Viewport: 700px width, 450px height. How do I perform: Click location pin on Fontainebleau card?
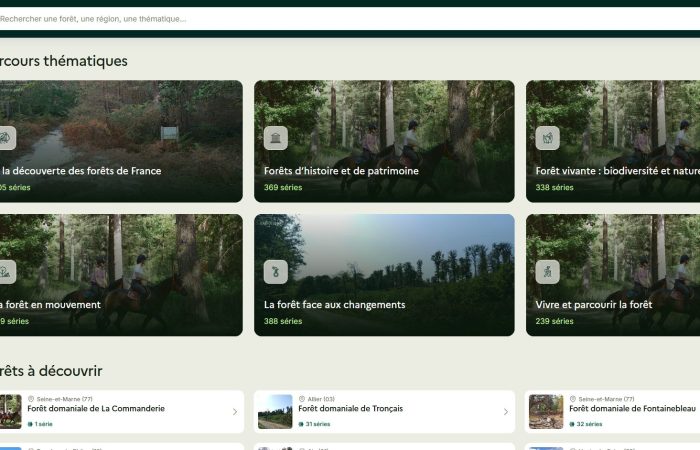[x=573, y=399]
